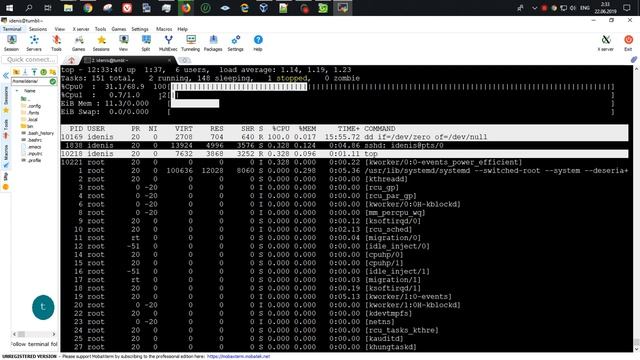640x360 pixels.
Task: Open the Tunneling toolbar button
Action: point(191,43)
